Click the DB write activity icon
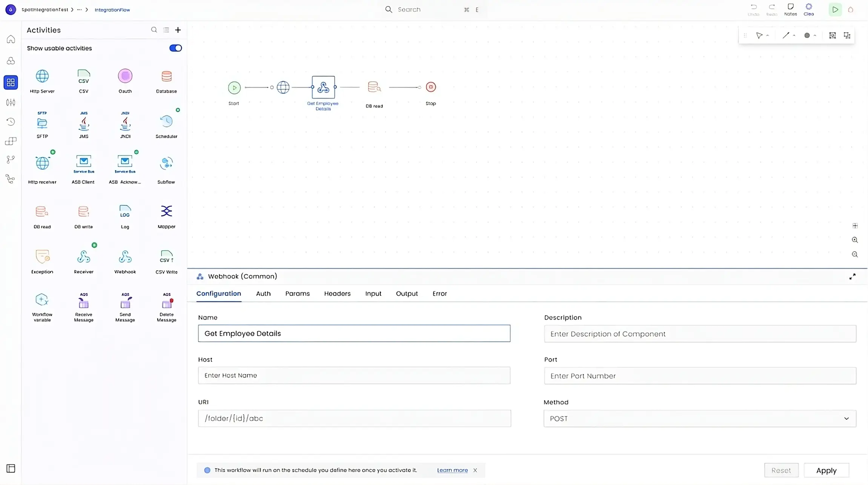Screen dimensions: 868x485 point(83,211)
